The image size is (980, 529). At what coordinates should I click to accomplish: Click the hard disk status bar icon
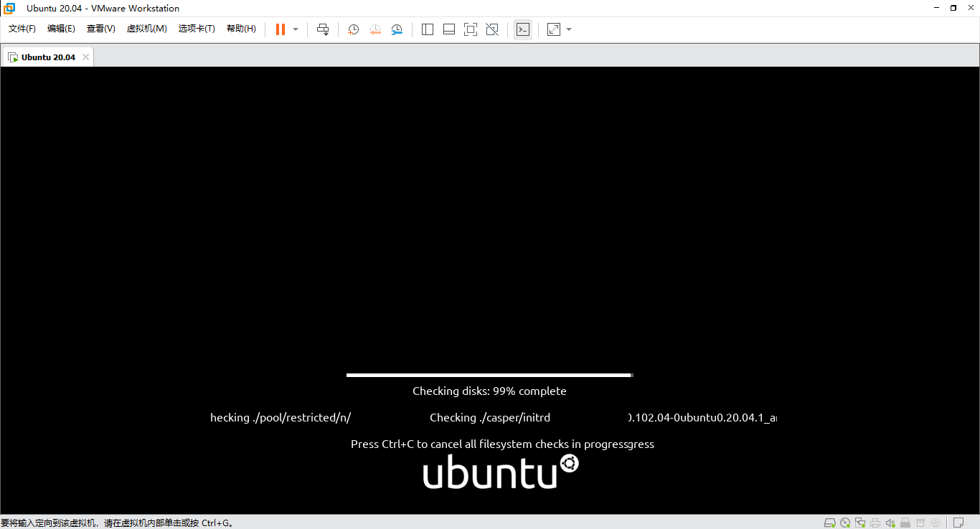pos(829,523)
